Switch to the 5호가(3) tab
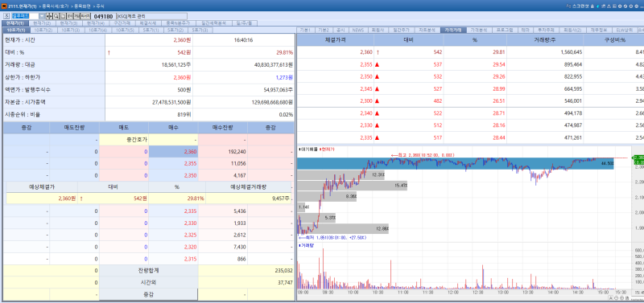Screen dimensions: 644x303 (200, 30)
